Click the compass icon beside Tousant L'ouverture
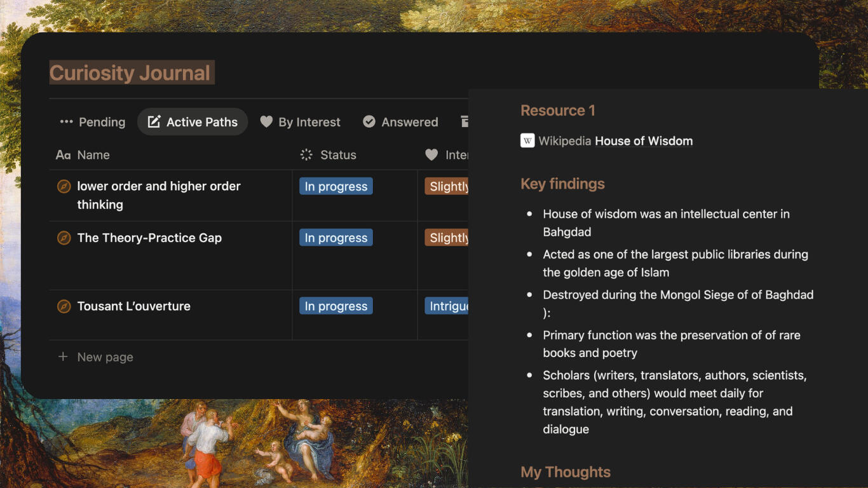Viewport: 868px width, 488px height. [x=64, y=306]
